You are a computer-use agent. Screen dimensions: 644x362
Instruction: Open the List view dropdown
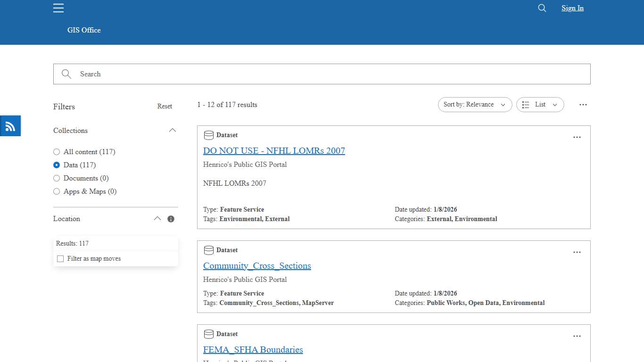pyautogui.click(x=540, y=105)
